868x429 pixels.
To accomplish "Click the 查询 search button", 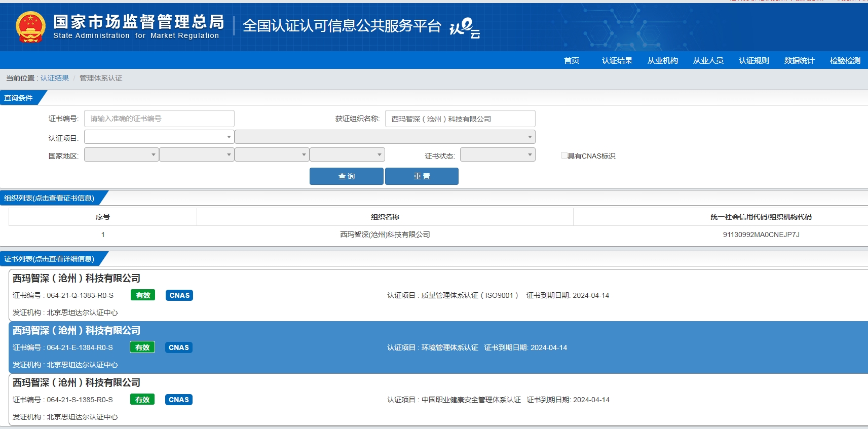I will point(347,176).
